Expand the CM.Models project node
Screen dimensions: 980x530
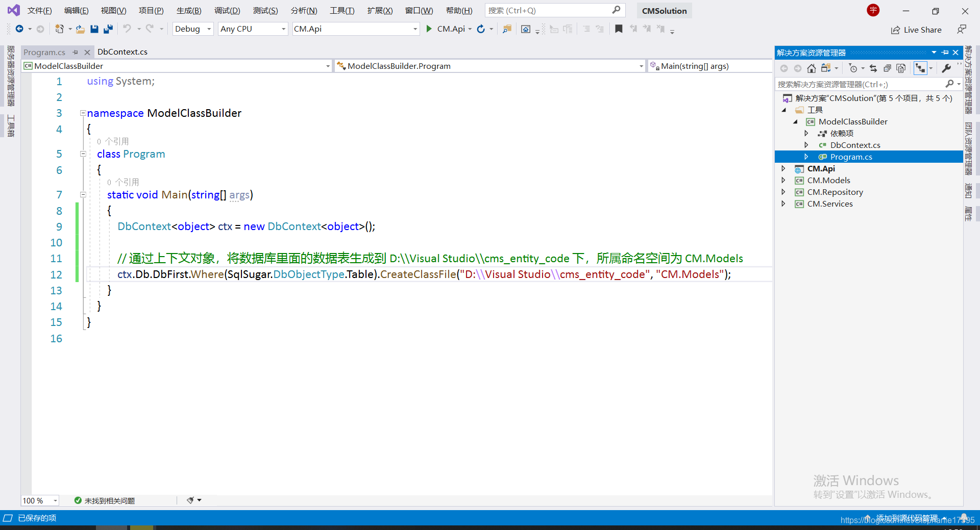click(x=783, y=180)
